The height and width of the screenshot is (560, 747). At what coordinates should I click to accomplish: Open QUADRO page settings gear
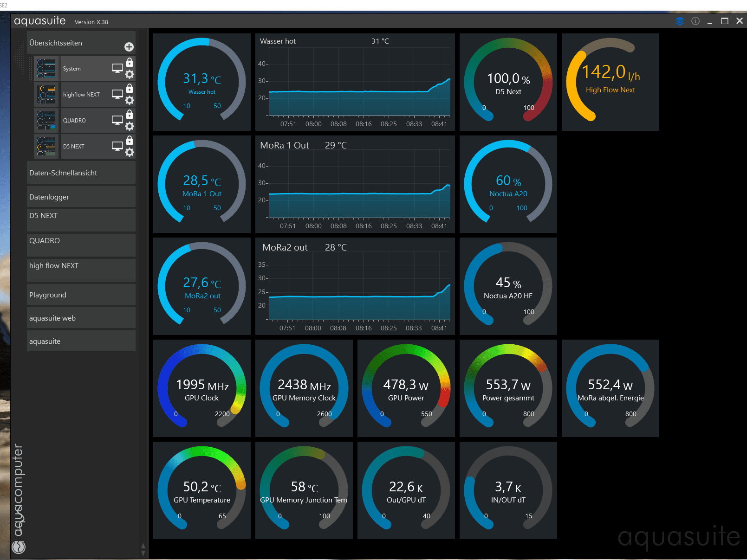point(130,126)
